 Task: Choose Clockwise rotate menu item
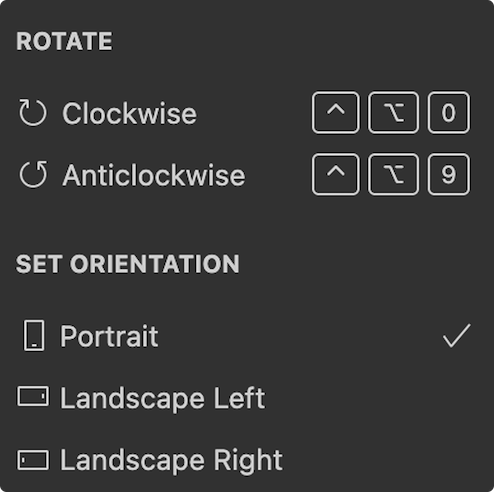tap(247, 113)
